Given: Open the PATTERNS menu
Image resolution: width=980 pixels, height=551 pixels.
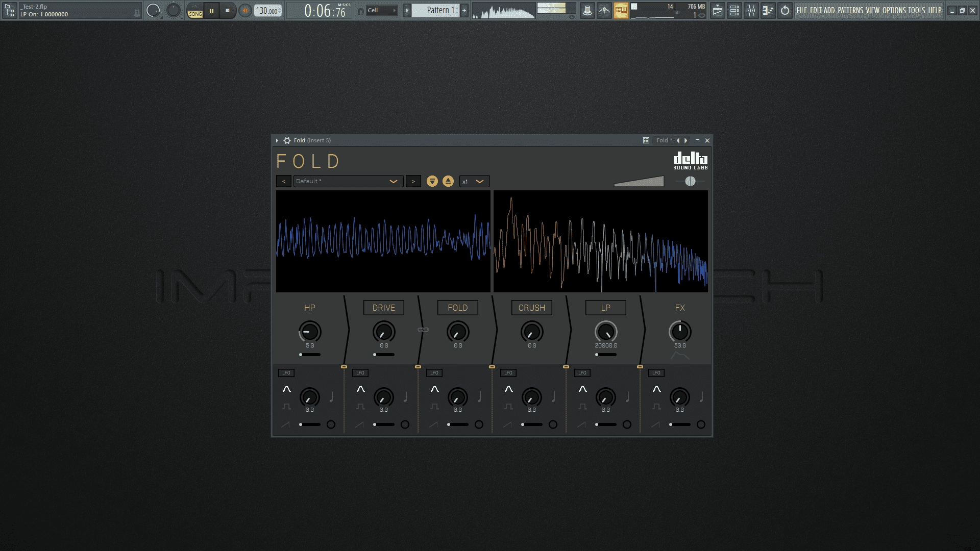Looking at the screenshot, I should point(850,10).
